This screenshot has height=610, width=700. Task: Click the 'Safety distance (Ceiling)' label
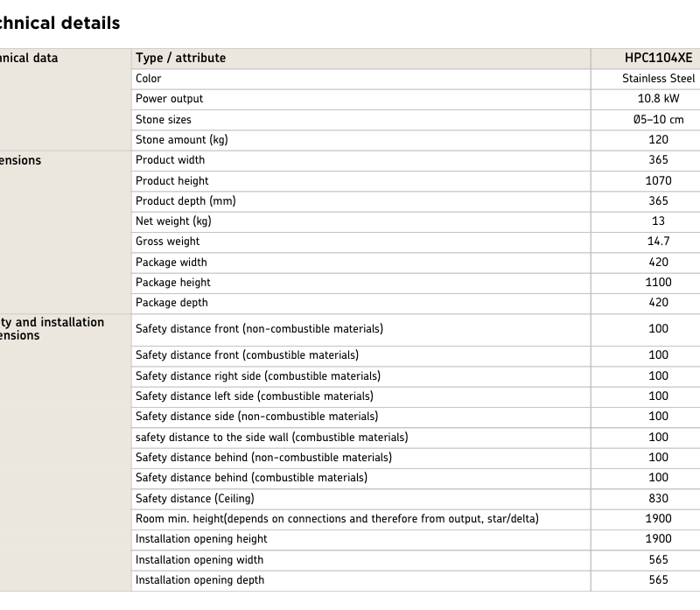tap(194, 499)
